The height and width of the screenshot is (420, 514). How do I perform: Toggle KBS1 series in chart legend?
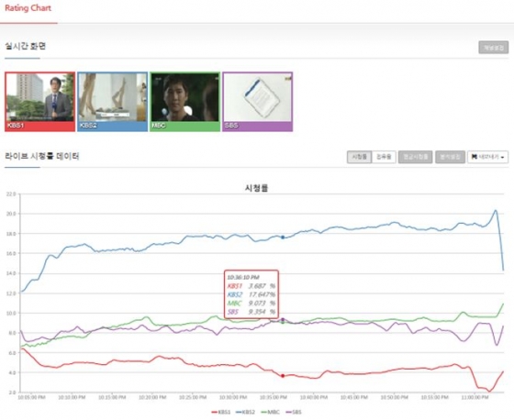point(221,412)
